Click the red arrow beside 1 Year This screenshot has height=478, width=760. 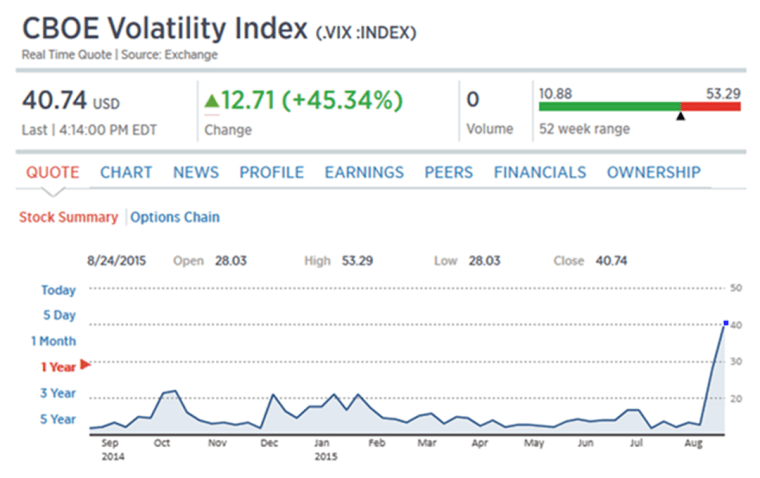click(85, 364)
